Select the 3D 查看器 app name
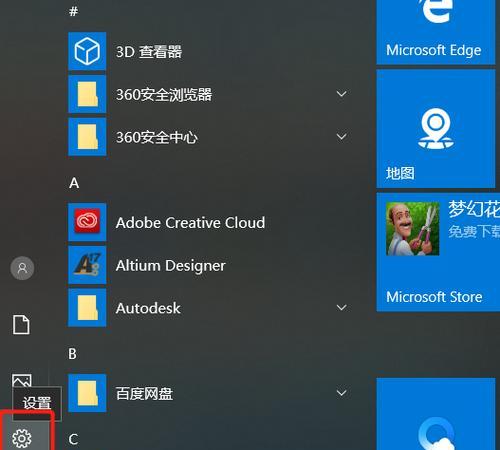The height and width of the screenshot is (450, 500). pyautogui.click(x=149, y=52)
